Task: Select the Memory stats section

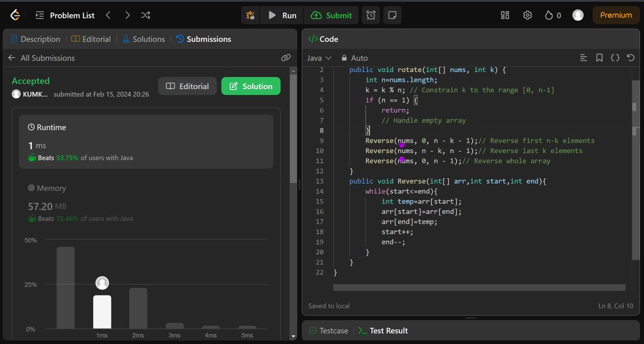Action: click(x=146, y=203)
